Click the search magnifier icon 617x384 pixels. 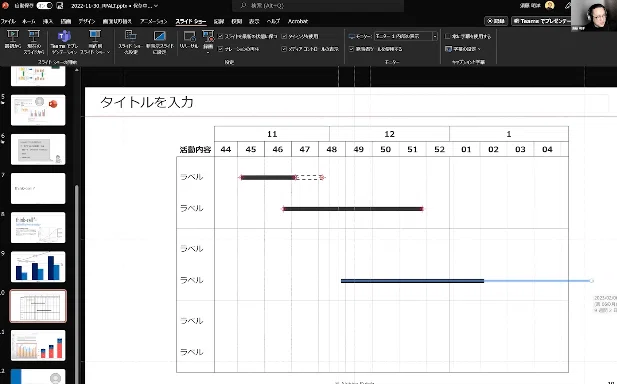243,6
